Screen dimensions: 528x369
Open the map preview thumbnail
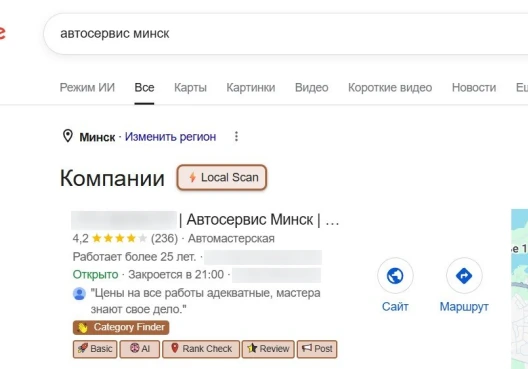point(520,289)
